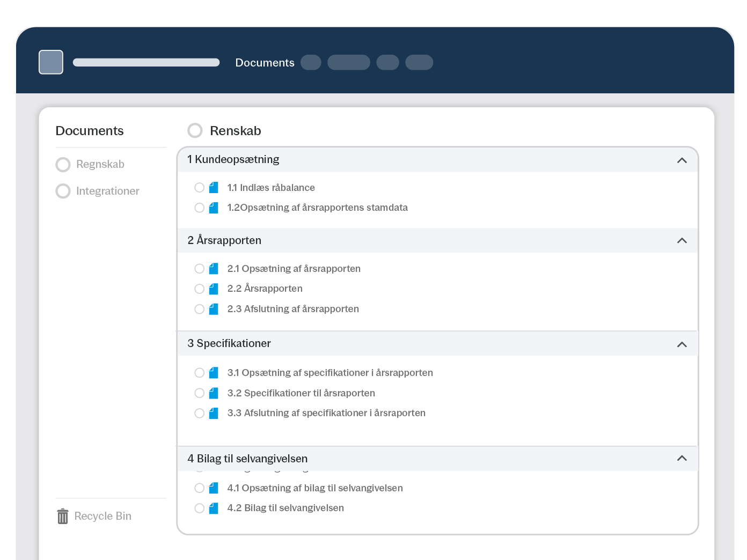
Task: Click the file icon next to 2.2 Årsrapporten
Action: [x=214, y=289]
